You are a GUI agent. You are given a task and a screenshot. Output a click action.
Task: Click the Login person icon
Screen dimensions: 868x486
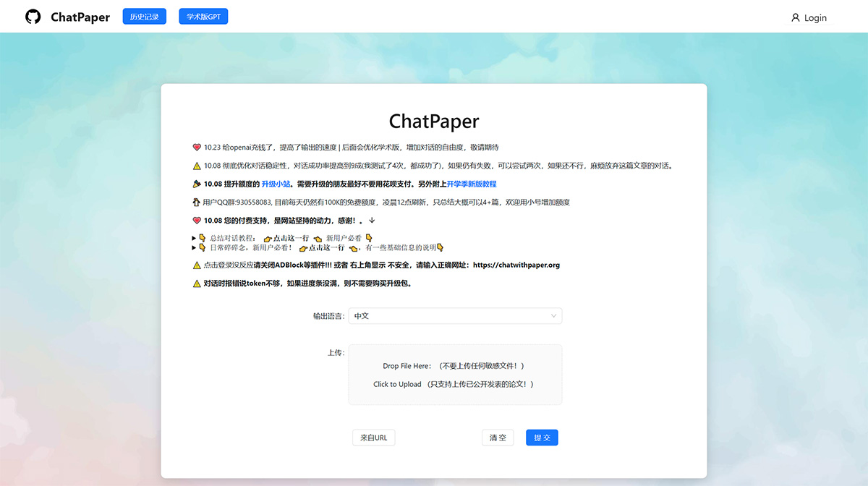click(x=796, y=17)
